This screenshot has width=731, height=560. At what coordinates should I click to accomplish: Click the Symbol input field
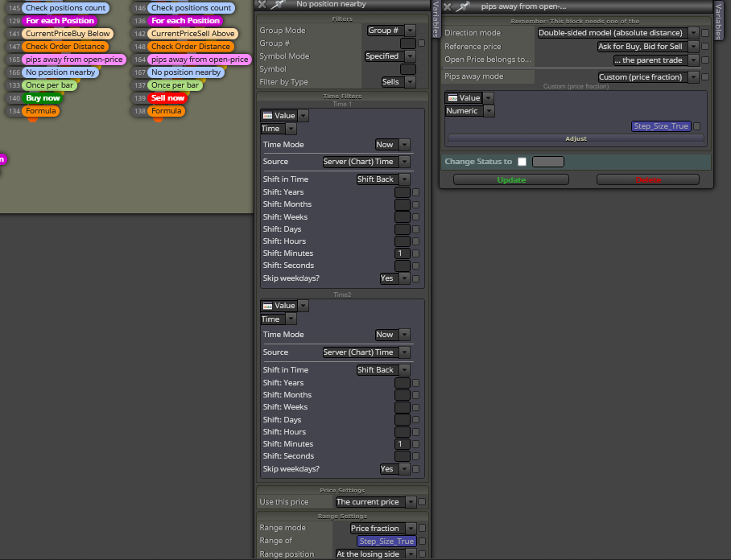(x=408, y=69)
